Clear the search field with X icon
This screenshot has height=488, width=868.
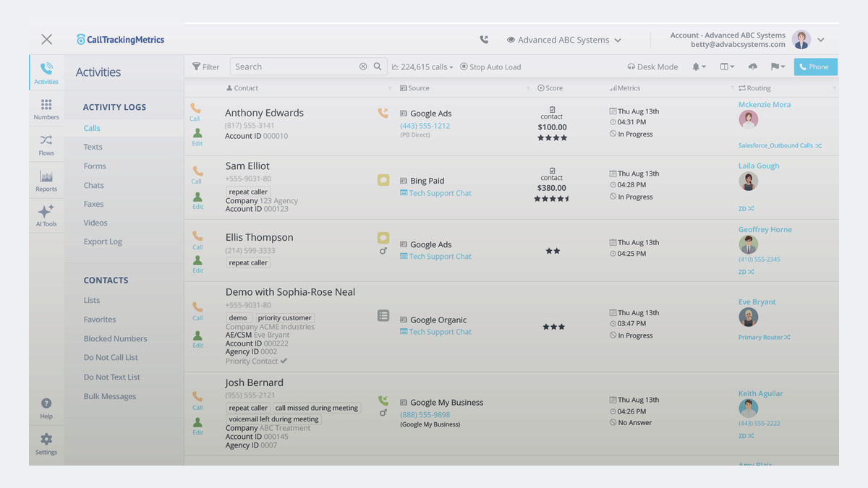(363, 67)
